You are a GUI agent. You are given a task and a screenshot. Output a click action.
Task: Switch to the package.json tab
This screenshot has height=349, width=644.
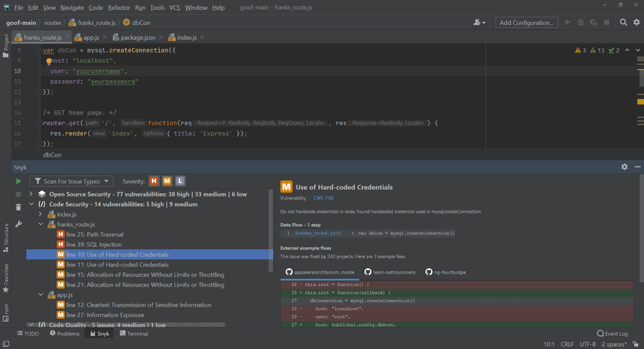pos(138,37)
